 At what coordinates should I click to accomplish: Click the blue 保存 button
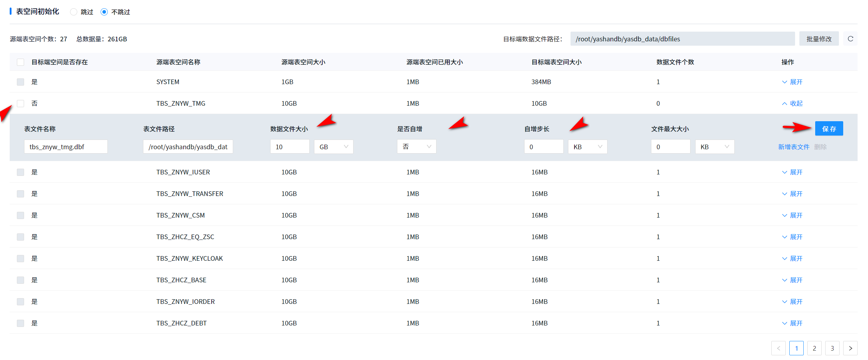click(x=829, y=129)
